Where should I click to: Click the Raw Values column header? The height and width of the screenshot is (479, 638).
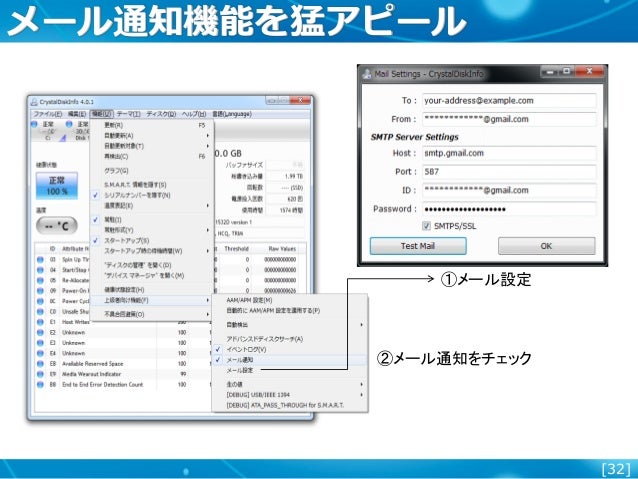[282, 249]
